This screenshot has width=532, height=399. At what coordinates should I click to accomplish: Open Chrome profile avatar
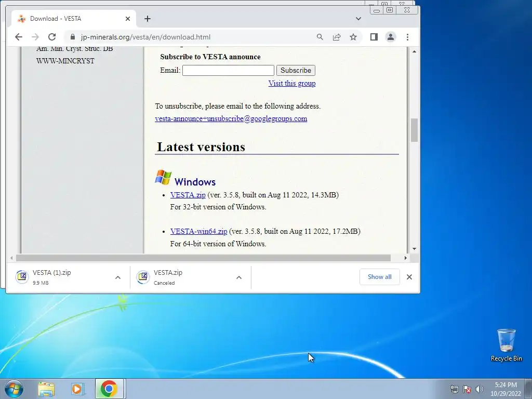(391, 37)
